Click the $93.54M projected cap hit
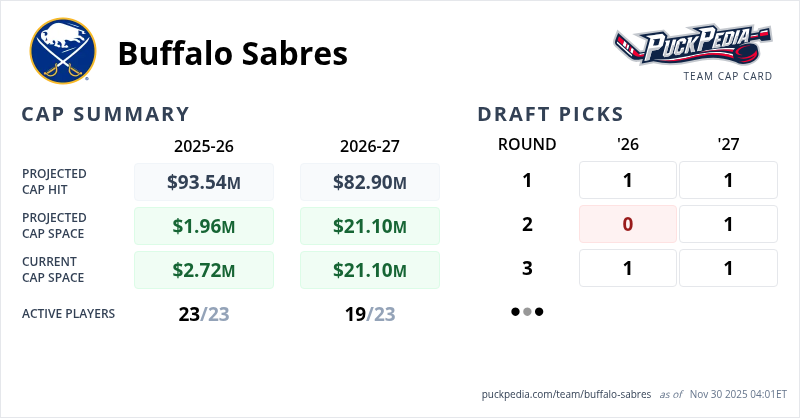The height and width of the screenshot is (418, 800). (204, 182)
